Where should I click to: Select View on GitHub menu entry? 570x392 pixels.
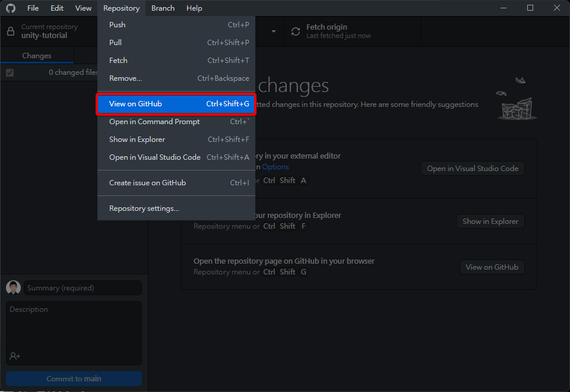[176, 104]
